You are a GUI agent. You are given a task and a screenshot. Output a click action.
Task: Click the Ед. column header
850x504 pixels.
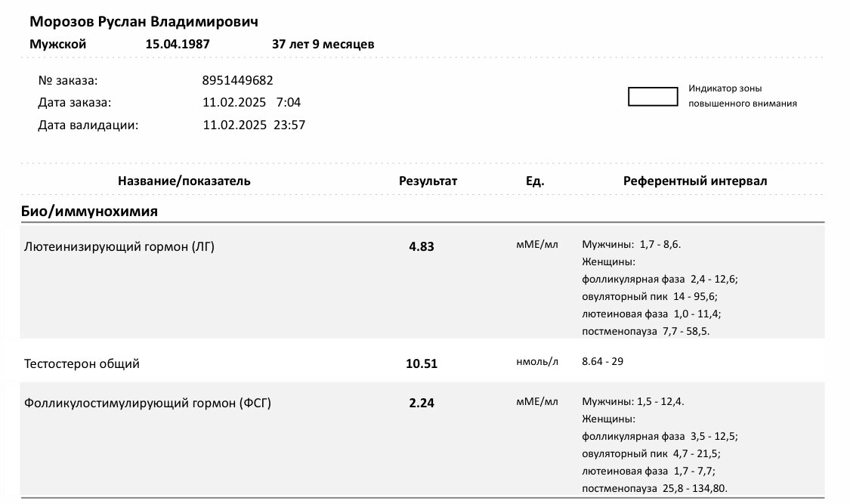(x=535, y=181)
